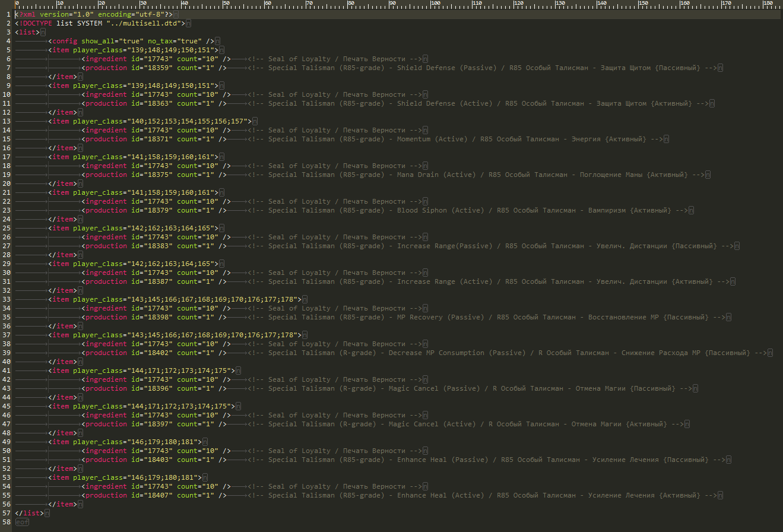
Task: Click the production id "18407" value
Action: 158,495
